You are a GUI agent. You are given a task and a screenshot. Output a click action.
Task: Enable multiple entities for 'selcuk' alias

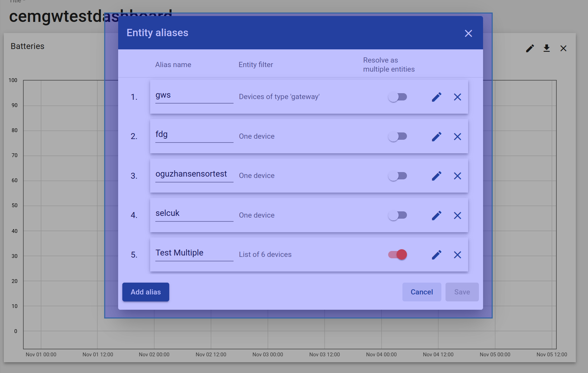[398, 215]
